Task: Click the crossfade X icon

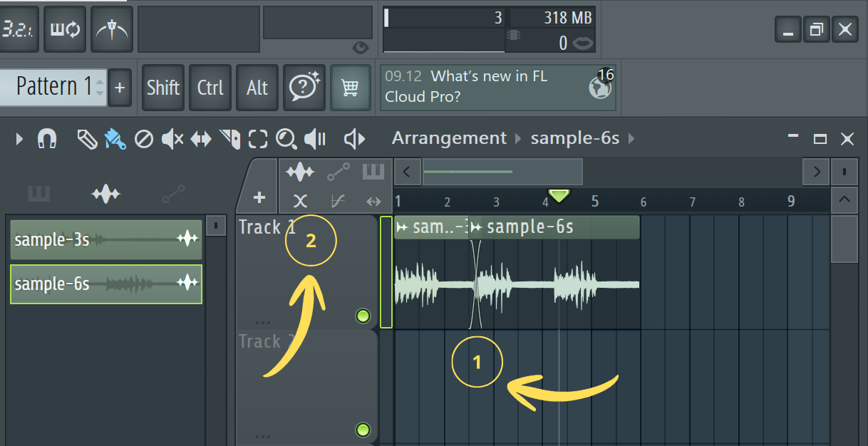Action: pyautogui.click(x=300, y=201)
